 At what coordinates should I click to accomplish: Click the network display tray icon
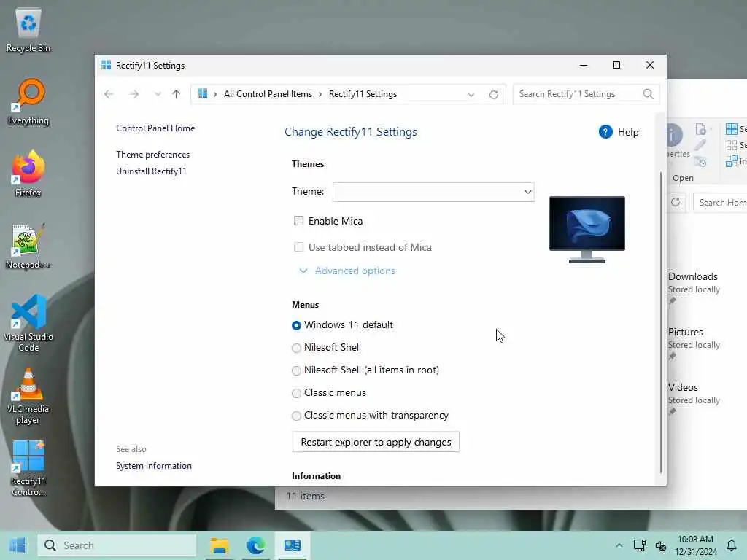(x=639, y=545)
